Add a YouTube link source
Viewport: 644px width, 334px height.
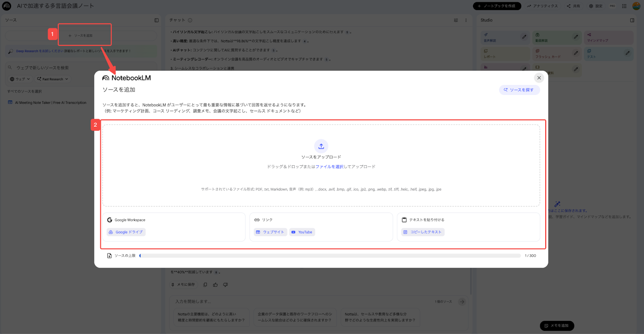click(302, 232)
